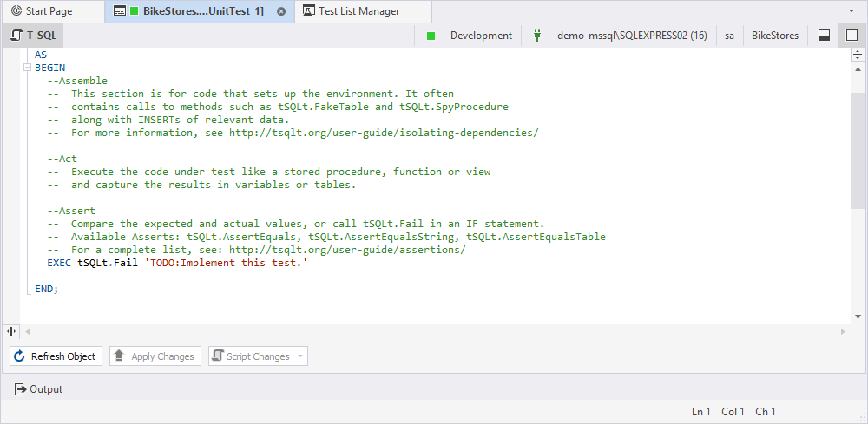The width and height of the screenshot is (868, 424).
Task: Collapse the BEGIN code block
Action: click(28, 68)
